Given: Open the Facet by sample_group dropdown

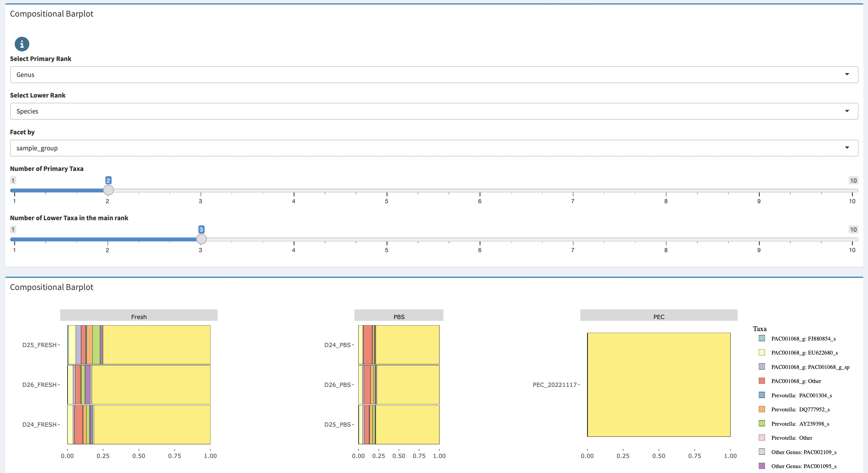Looking at the screenshot, I should [x=434, y=148].
